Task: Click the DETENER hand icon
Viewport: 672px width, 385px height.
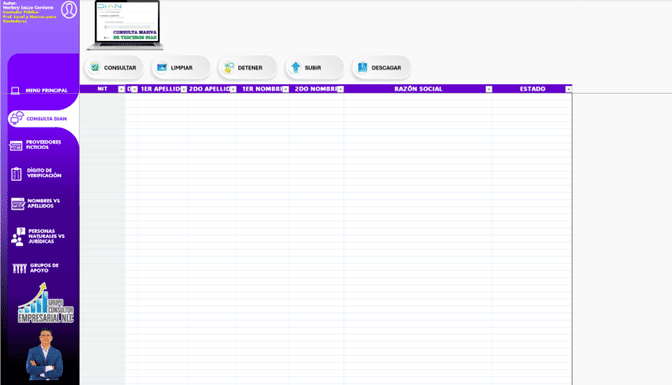Action: [x=229, y=67]
